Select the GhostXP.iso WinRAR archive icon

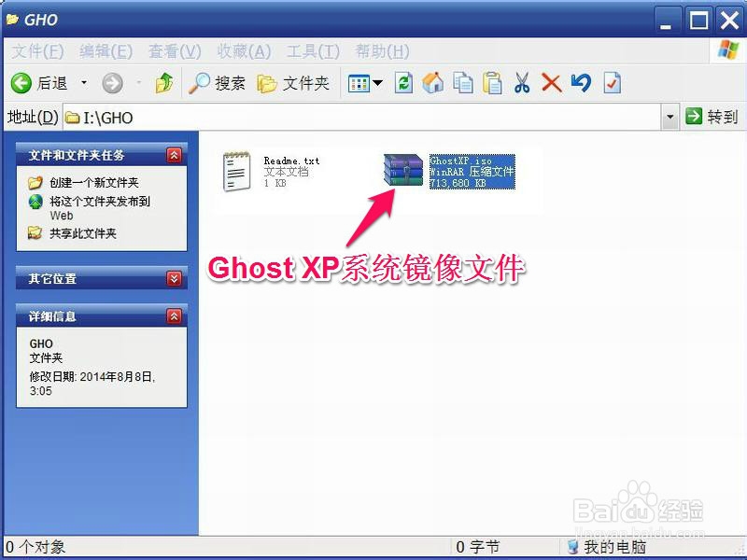pos(403,170)
